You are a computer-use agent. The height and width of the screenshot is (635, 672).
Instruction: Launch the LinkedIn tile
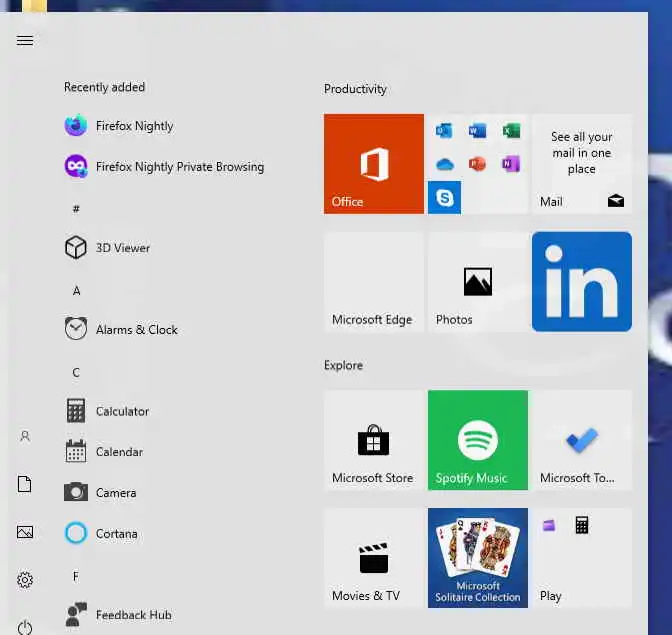[582, 282]
